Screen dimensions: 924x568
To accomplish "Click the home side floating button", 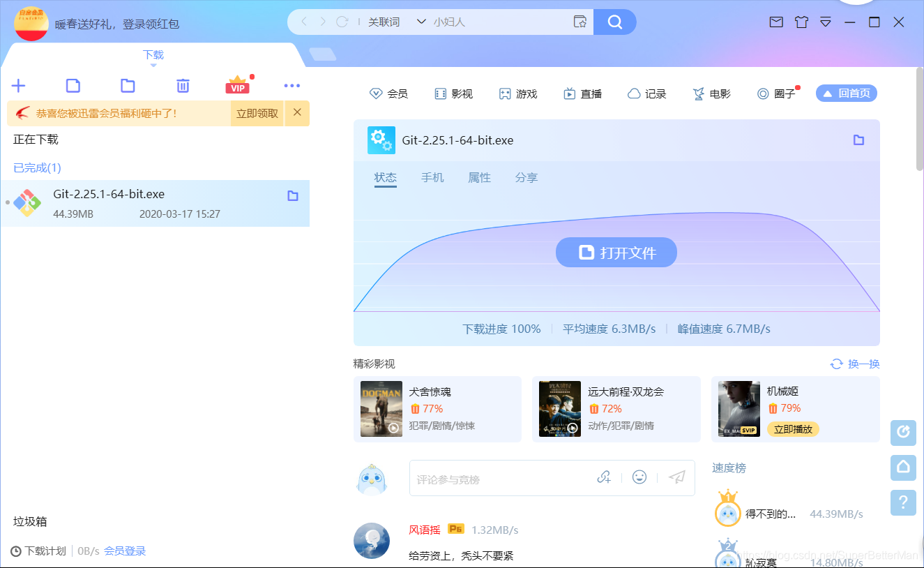I will 903,467.
